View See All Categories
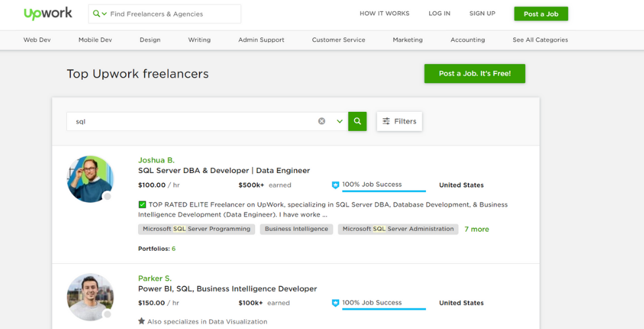644x329 pixels. tap(540, 40)
